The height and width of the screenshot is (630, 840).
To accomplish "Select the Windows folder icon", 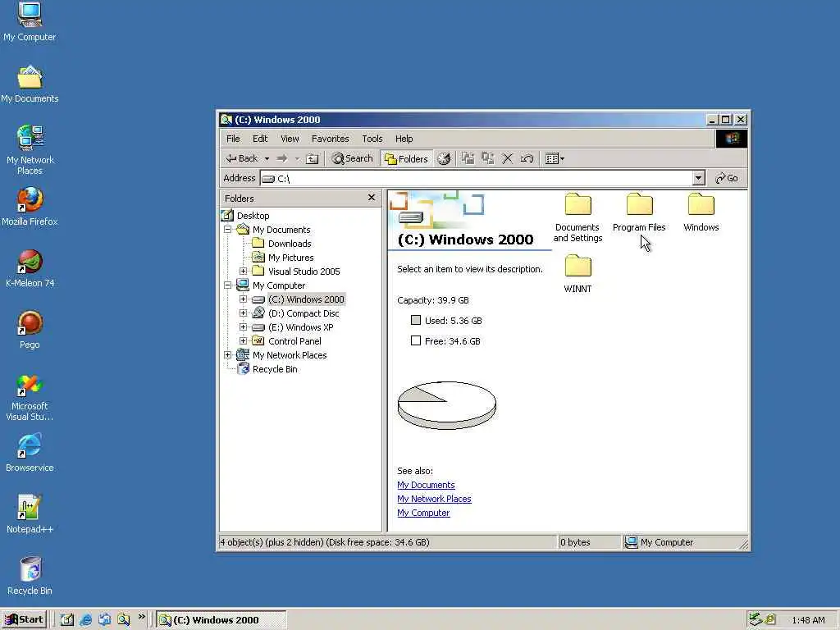I will click(701, 212).
